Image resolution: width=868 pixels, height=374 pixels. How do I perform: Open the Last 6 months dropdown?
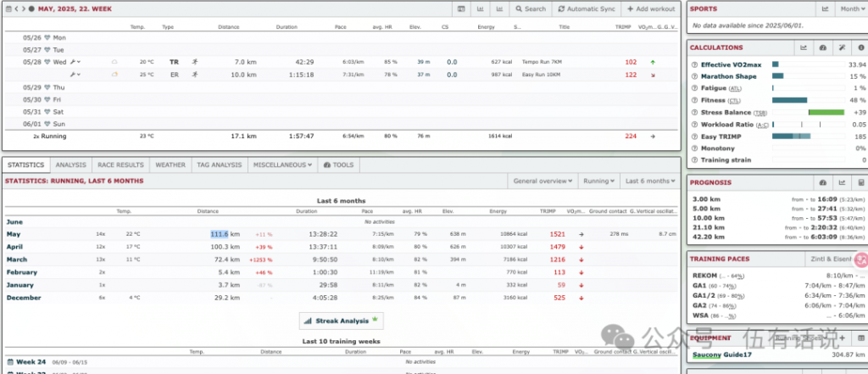[x=649, y=181]
